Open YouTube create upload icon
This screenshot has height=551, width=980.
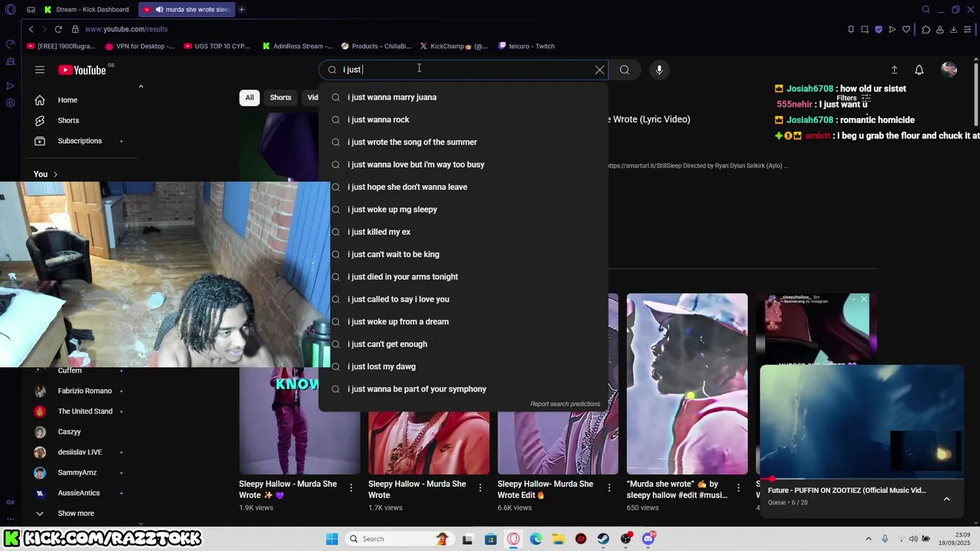pyautogui.click(x=893, y=70)
